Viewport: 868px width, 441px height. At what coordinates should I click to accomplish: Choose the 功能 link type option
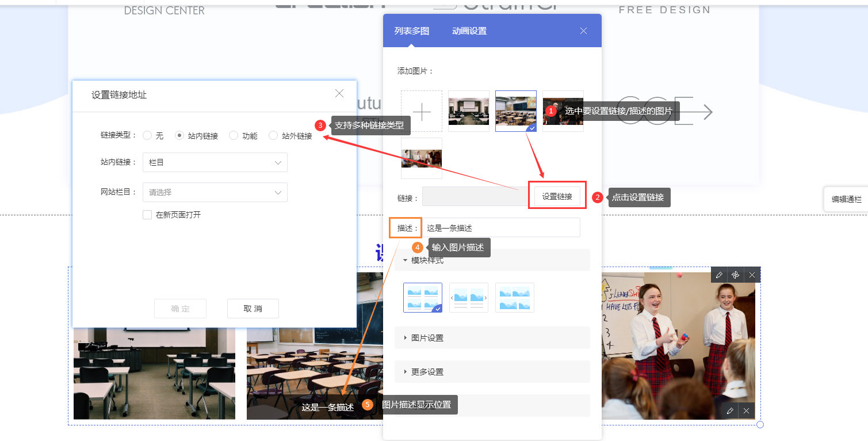coord(234,136)
